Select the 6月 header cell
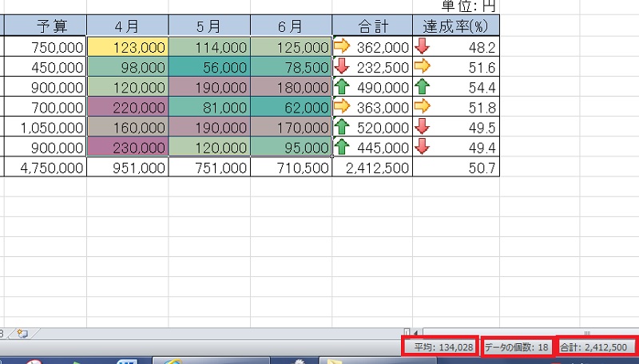The image size is (639, 364). pyautogui.click(x=291, y=26)
